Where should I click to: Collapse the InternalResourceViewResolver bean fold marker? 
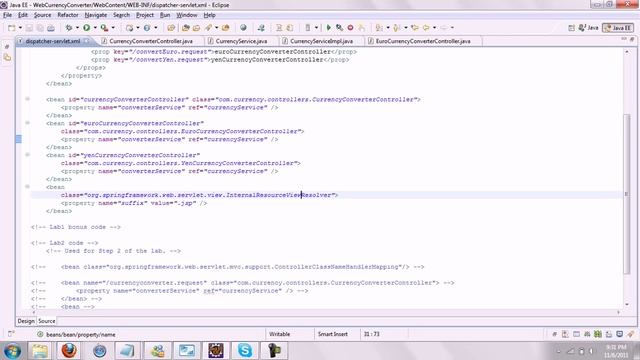tap(27, 186)
